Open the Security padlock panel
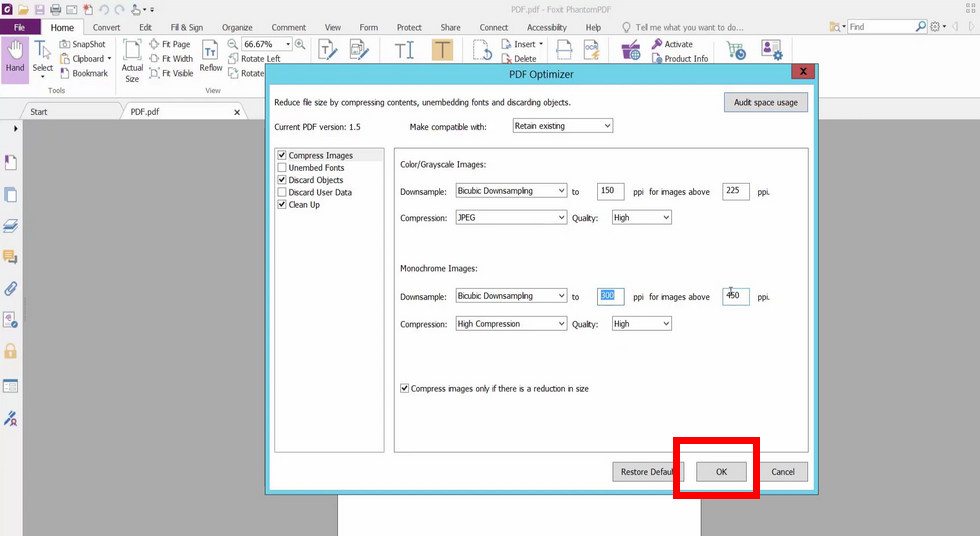The width and height of the screenshot is (980, 536). click(x=11, y=351)
